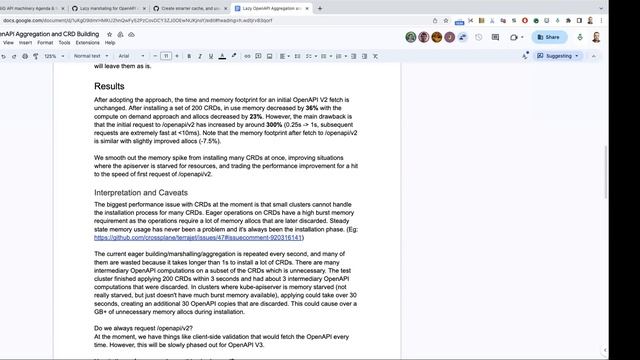This screenshot has height=360, width=640.
Task: Click the document vertical scrollbar
Action: pyautogui.click(x=605, y=171)
